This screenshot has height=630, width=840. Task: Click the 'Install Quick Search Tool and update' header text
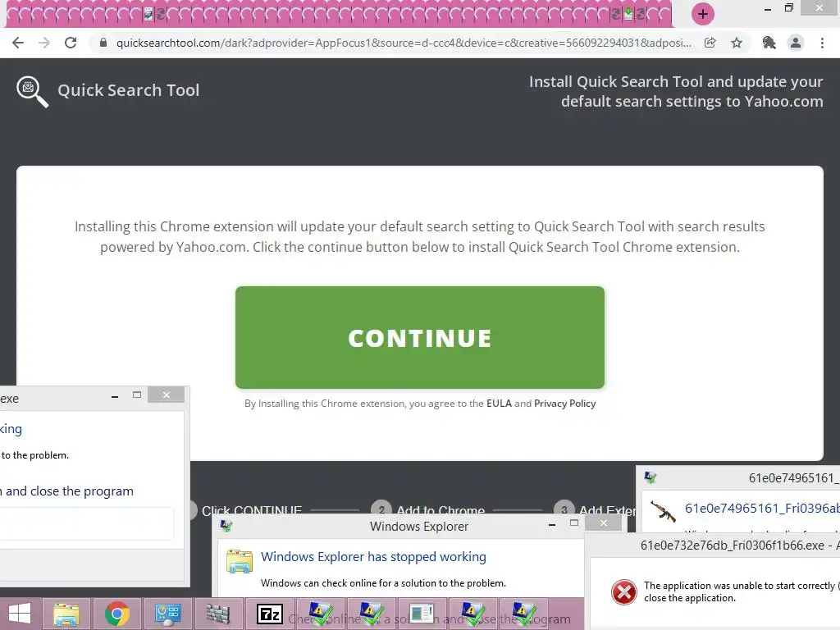tap(676, 92)
